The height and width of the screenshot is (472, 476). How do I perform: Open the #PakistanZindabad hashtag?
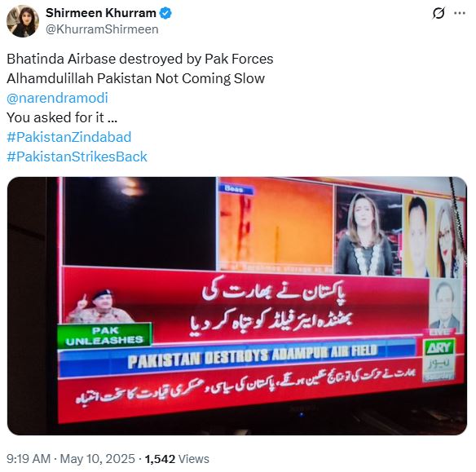coord(69,137)
